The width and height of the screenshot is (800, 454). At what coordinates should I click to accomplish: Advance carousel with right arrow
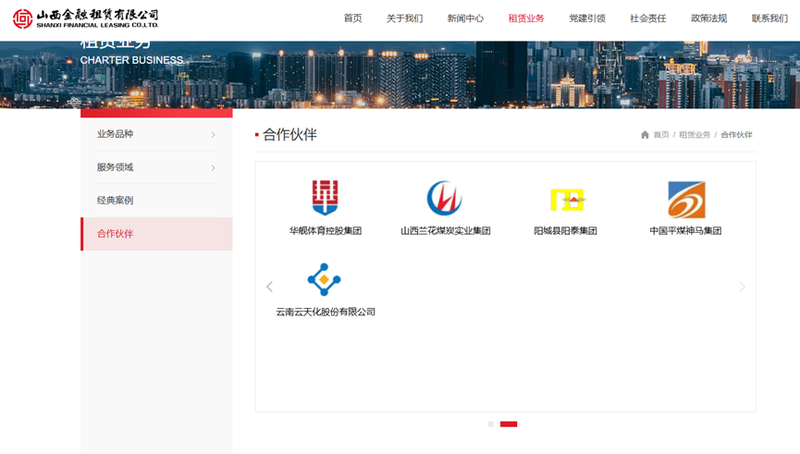click(x=742, y=287)
